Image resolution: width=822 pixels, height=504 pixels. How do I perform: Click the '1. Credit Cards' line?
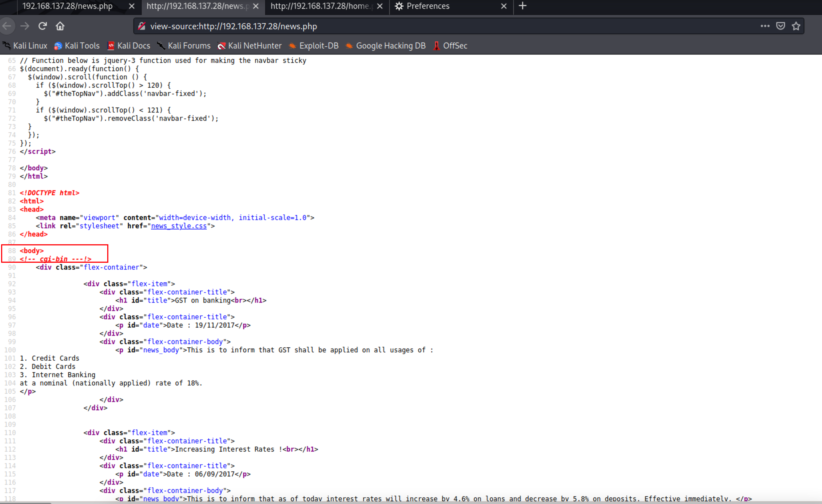pyautogui.click(x=49, y=358)
